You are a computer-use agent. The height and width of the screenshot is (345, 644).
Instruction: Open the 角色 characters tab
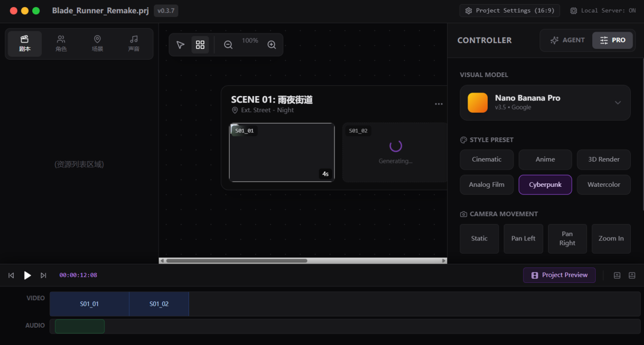coord(61,44)
